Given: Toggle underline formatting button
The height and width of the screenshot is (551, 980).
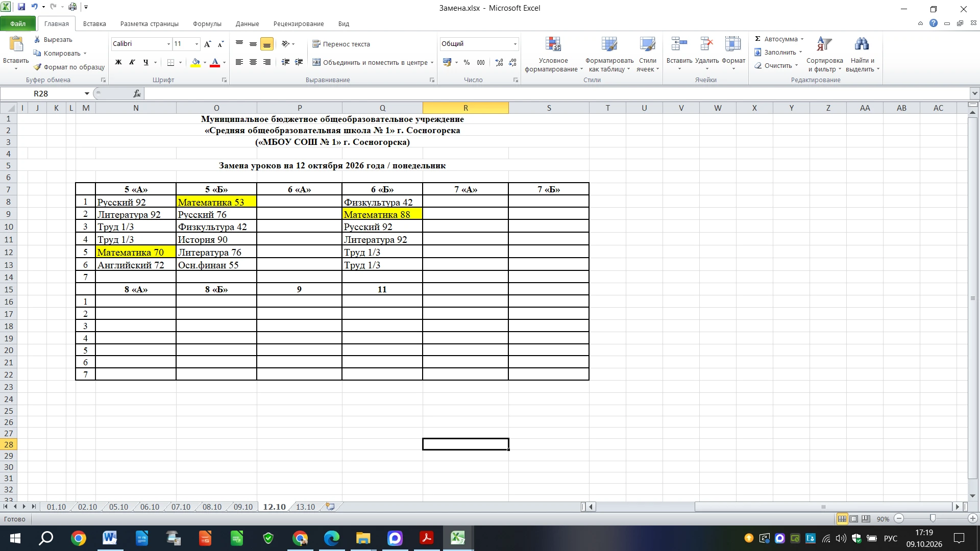Looking at the screenshot, I should [x=146, y=62].
